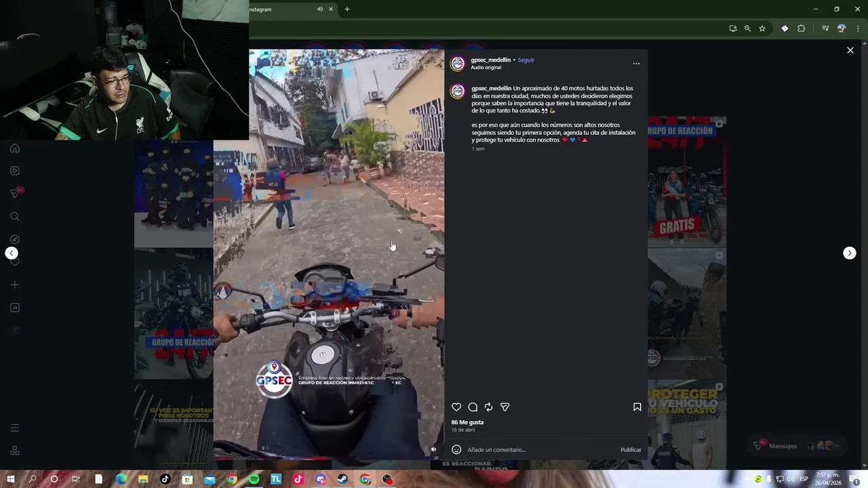The width and height of the screenshot is (868, 488).
Task: Open Steam from the taskbar
Action: click(x=343, y=479)
